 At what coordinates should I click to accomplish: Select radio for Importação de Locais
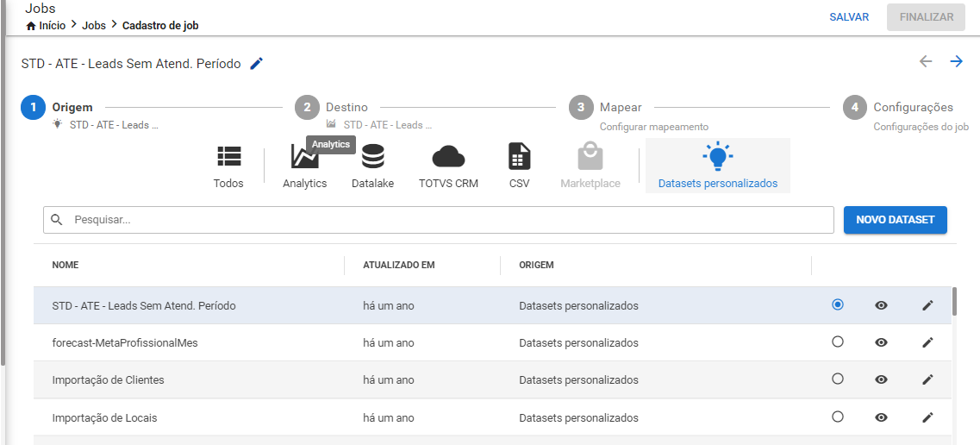838,417
